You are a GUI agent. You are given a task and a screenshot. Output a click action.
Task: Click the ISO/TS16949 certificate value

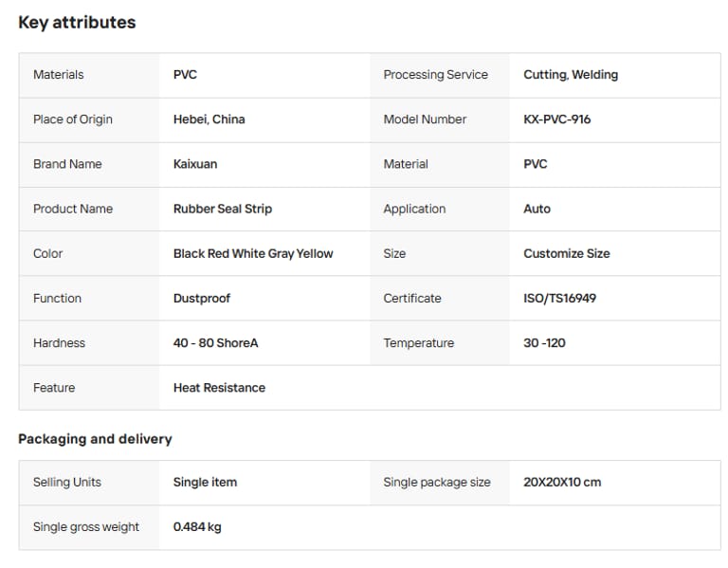(559, 298)
